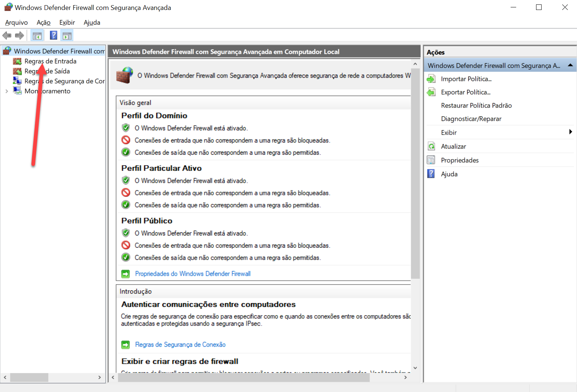This screenshot has height=392, width=577.
Task: Open the Ajuda menu in menu bar
Action: 92,22
